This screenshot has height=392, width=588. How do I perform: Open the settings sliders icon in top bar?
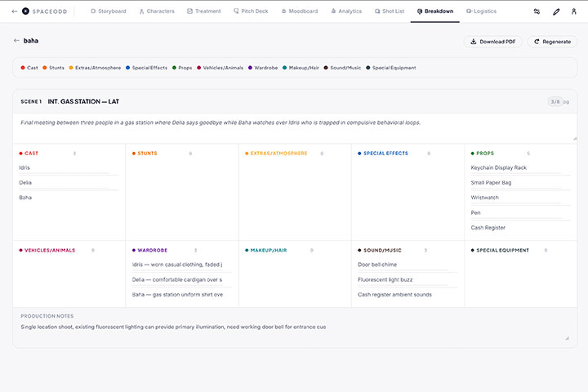click(537, 11)
